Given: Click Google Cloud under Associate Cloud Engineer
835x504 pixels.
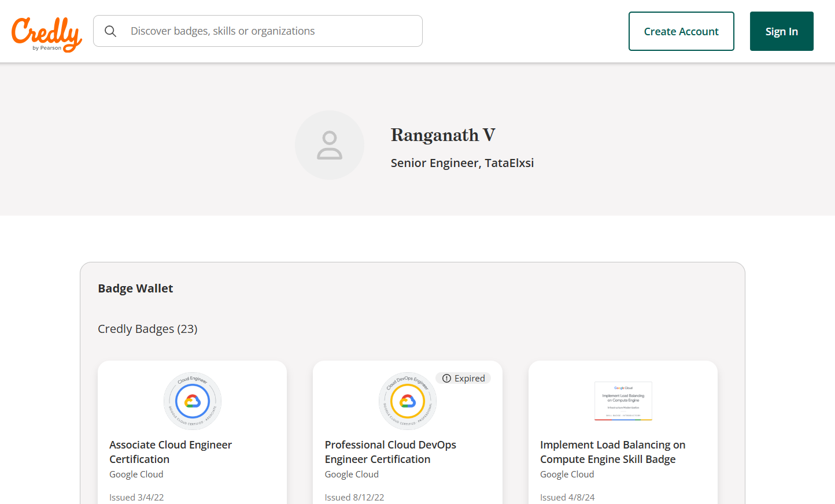Looking at the screenshot, I should (x=136, y=475).
